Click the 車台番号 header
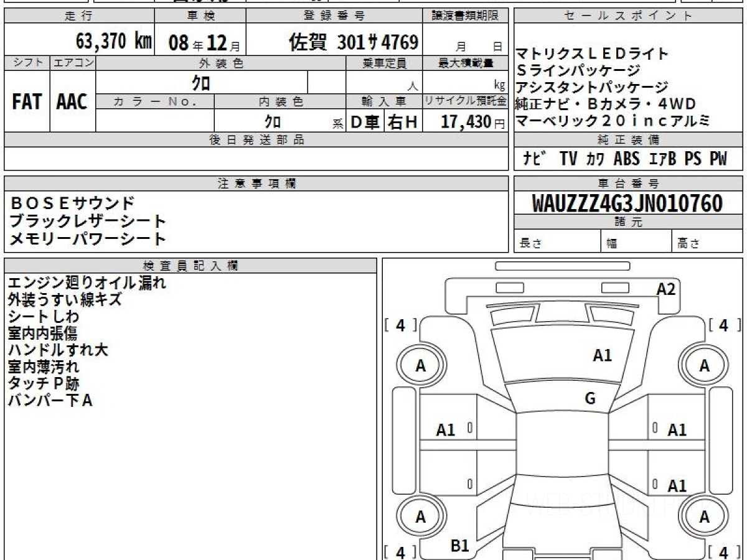747x560 pixels. (628, 184)
